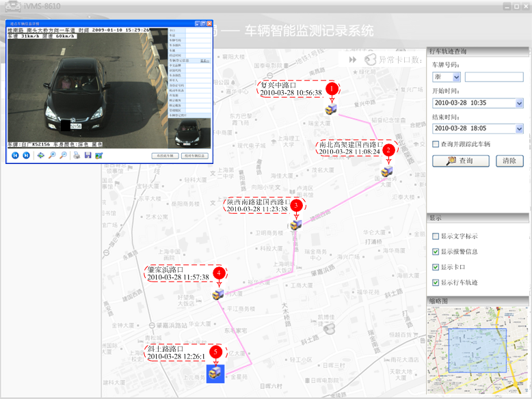Go to previous vehicle record in popup
The width and height of the screenshot is (532, 399).
(x=15, y=155)
